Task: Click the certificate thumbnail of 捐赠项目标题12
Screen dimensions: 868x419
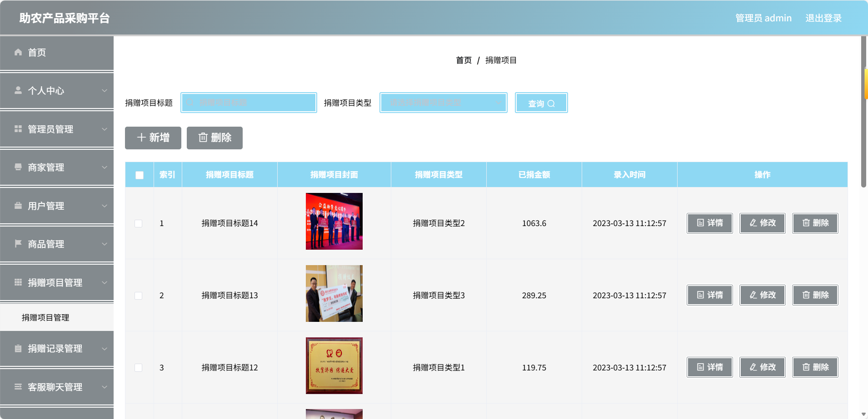Action: tap(334, 365)
